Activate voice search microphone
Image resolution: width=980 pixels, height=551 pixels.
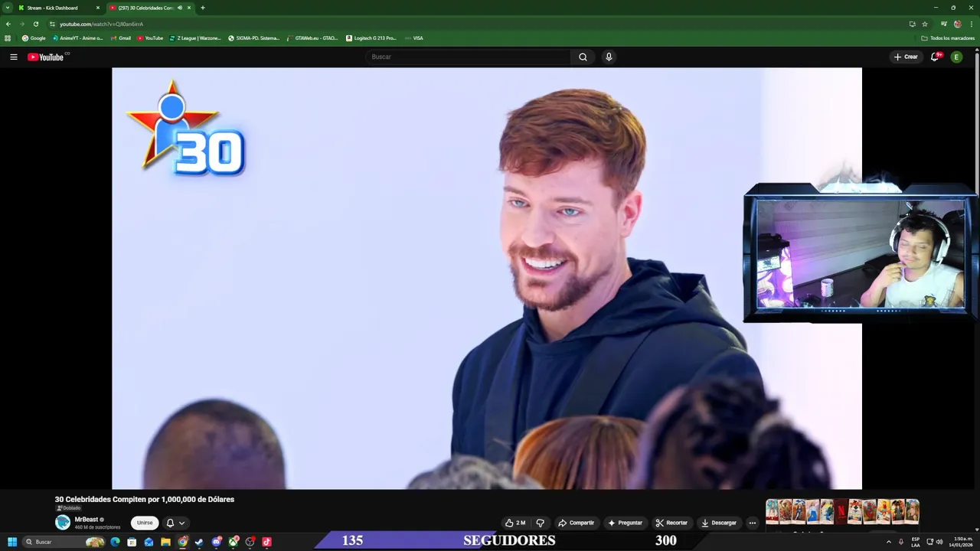pyautogui.click(x=609, y=57)
